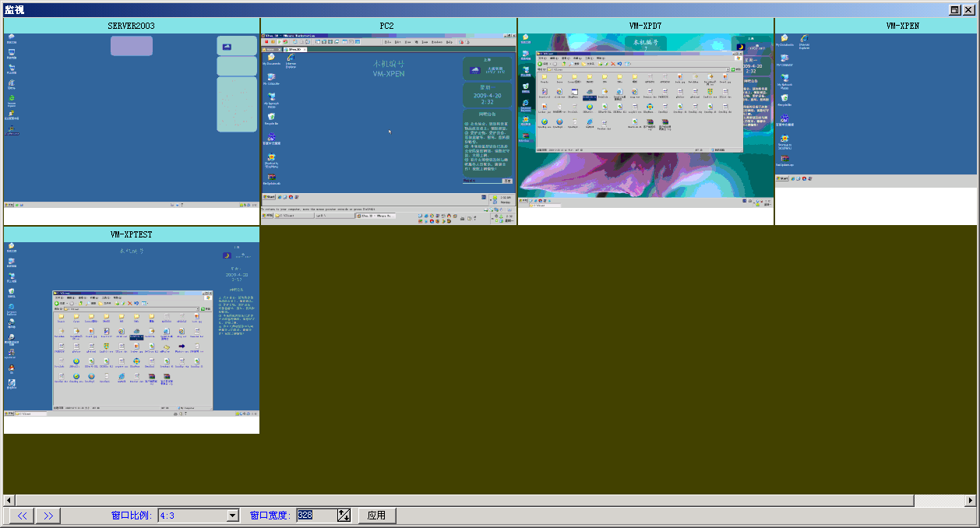Click the VM-XPEN title header
Screen dimensions: 980x528
[x=902, y=26]
